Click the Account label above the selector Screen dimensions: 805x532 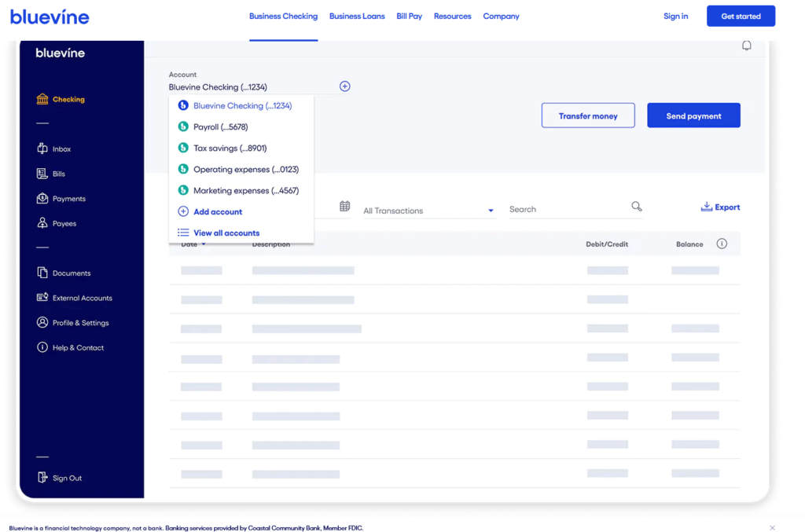[x=182, y=75]
